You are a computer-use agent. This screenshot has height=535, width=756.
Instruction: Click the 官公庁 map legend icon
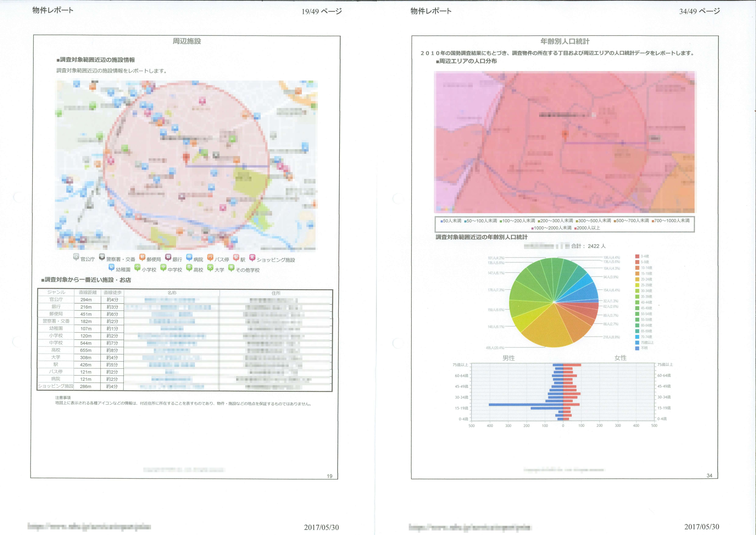point(76,257)
